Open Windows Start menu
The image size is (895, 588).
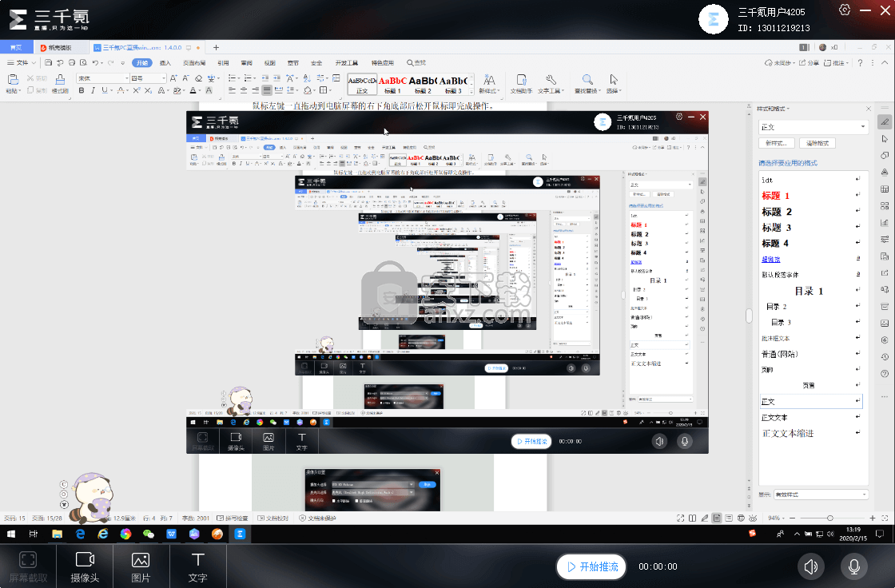(11, 534)
